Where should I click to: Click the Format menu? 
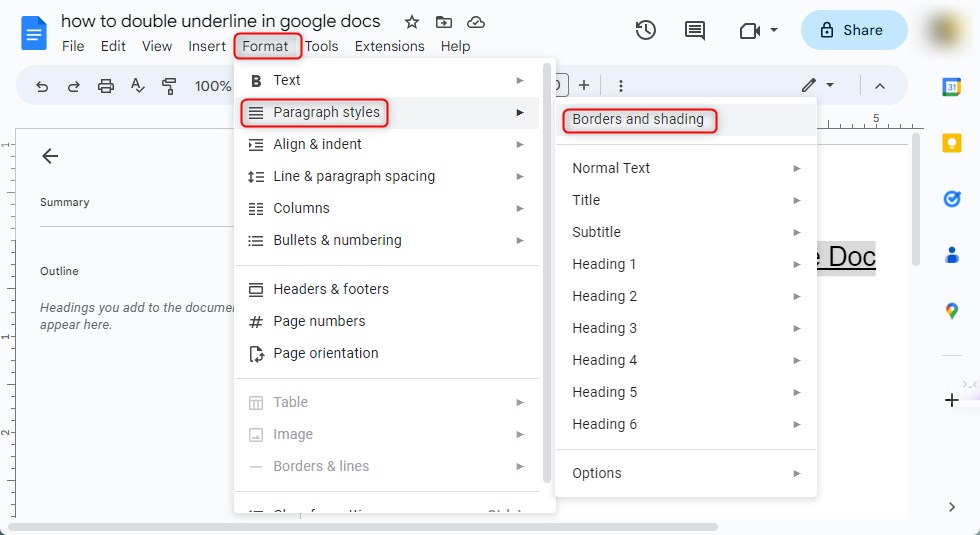[266, 46]
